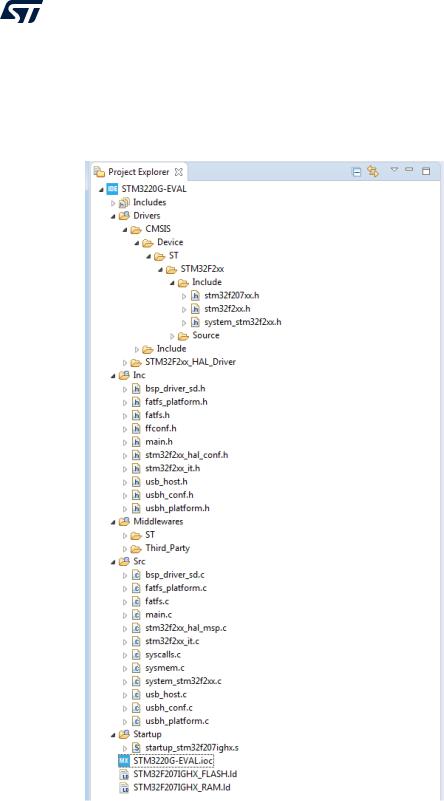This screenshot has height=801, width=444.
Task: Select usbh_conf.h
Action: pyautogui.click(x=169, y=495)
